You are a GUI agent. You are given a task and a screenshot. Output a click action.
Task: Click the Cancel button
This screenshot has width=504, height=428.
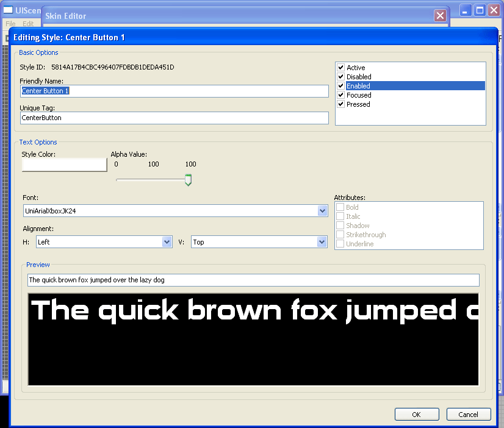[x=469, y=414]
